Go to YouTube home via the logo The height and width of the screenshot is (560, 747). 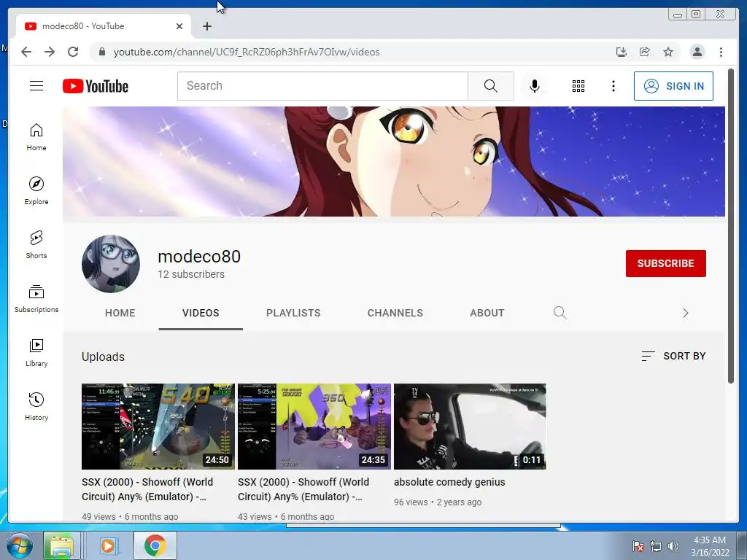click(x=96, y=86)
